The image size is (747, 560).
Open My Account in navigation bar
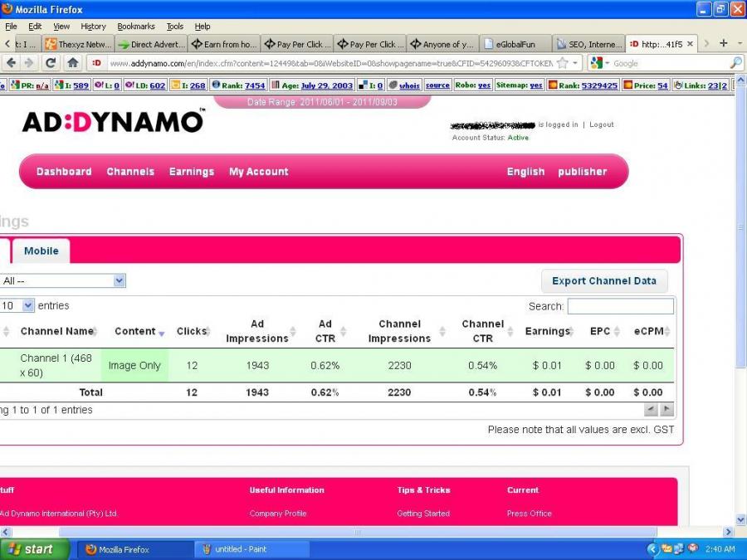[259, 172]
